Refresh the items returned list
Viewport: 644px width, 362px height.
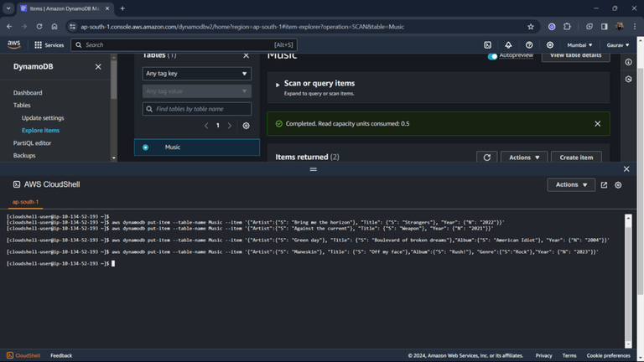tap(486, 157)
